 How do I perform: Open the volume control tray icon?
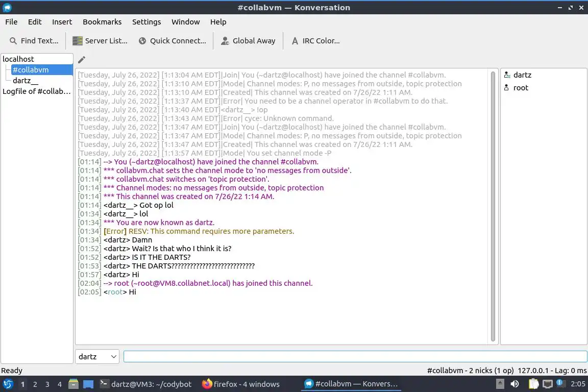point(515,384)
